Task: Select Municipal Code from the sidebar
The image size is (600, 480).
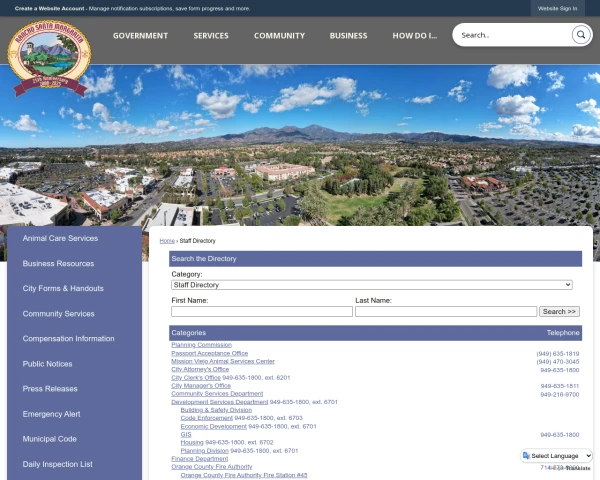Action: [50, 439]
